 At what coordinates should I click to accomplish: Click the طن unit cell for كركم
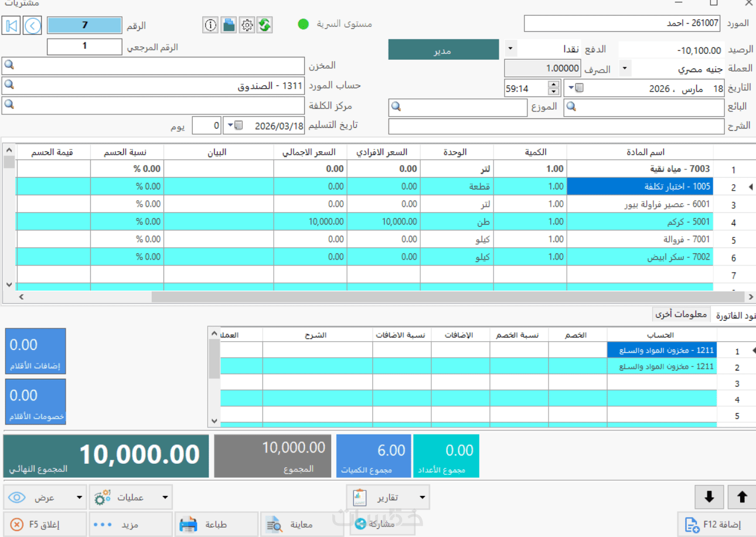click(x=457, y=222)
